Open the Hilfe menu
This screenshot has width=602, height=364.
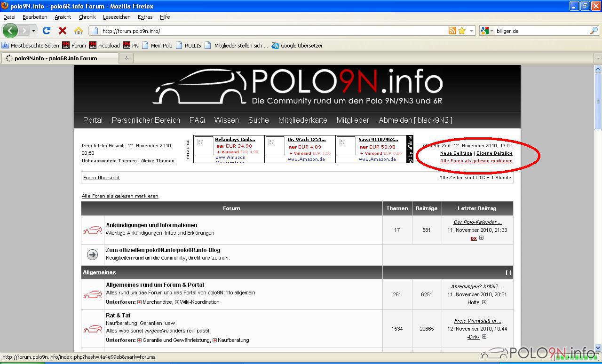coord(165,17)
